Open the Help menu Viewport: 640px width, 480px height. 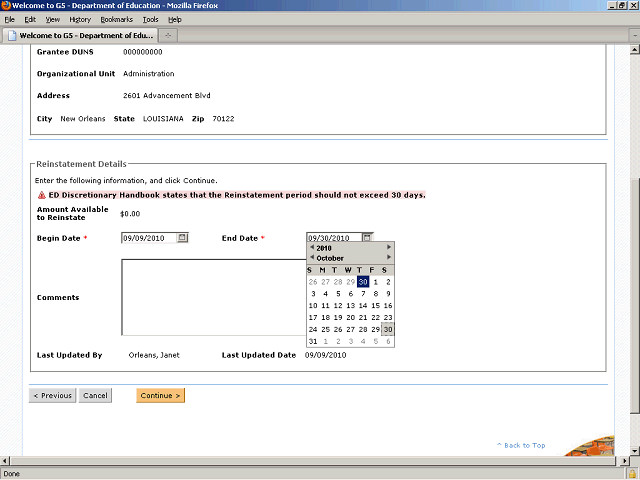pyautogui.click(x=175, y=20)
